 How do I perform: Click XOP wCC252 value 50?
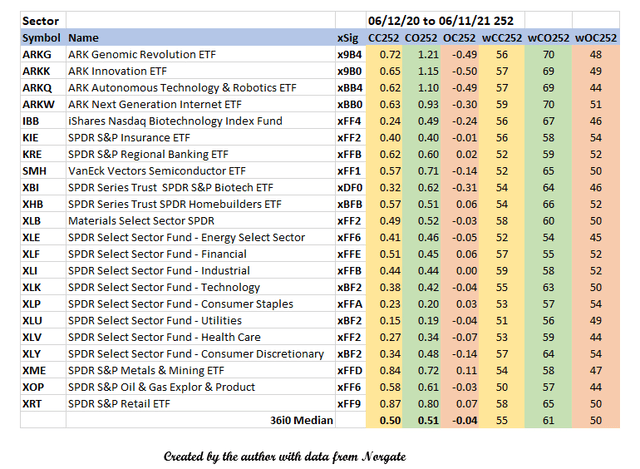tap(502, 387)
